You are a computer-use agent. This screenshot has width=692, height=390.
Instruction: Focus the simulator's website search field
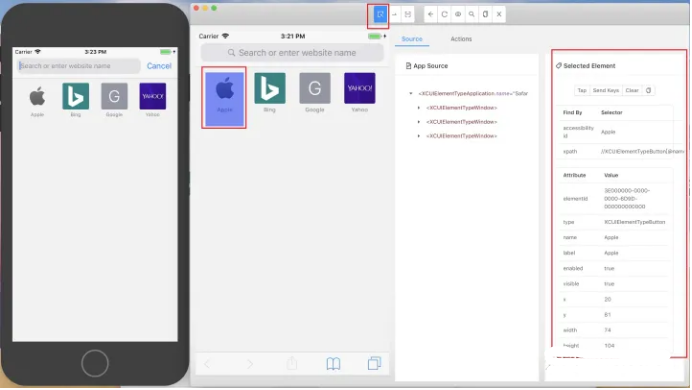coord(79,66)
